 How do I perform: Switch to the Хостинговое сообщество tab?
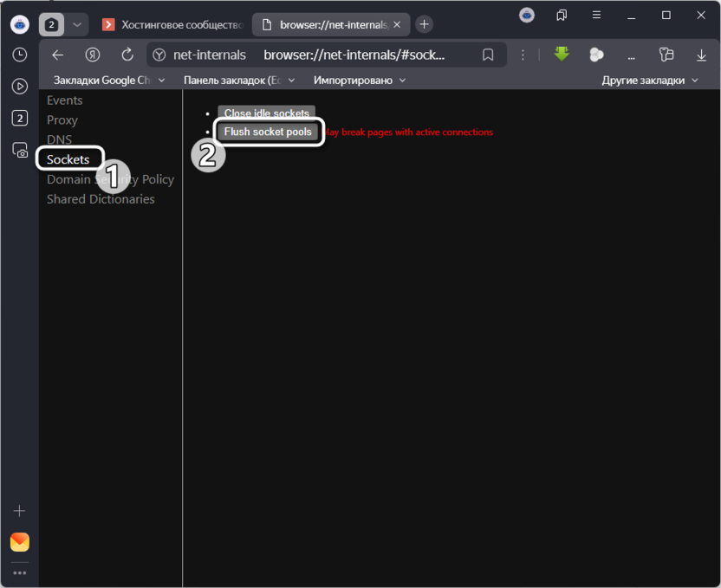[x=174, y=24]
